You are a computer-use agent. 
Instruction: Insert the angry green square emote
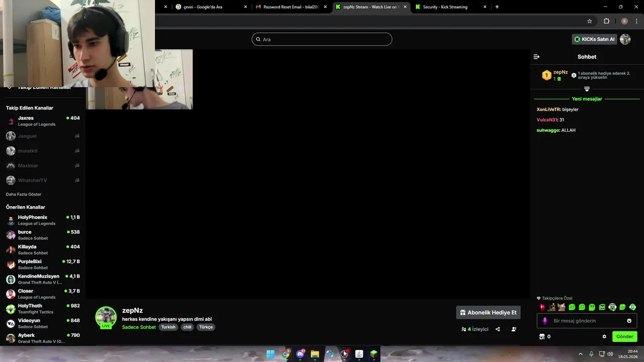click(602, 307)
